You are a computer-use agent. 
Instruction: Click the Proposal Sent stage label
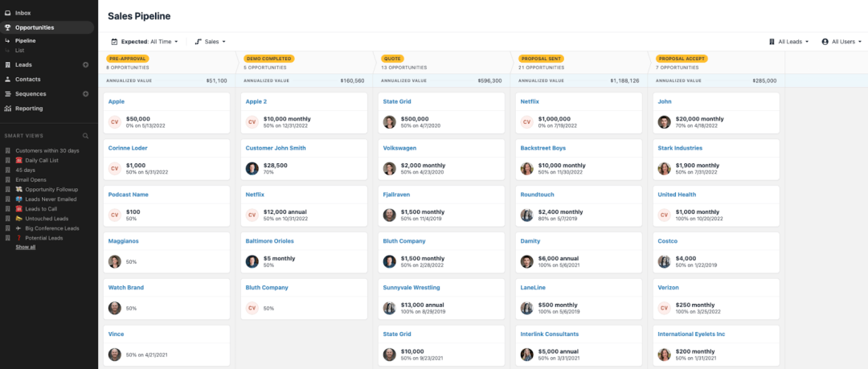point(542,59)
